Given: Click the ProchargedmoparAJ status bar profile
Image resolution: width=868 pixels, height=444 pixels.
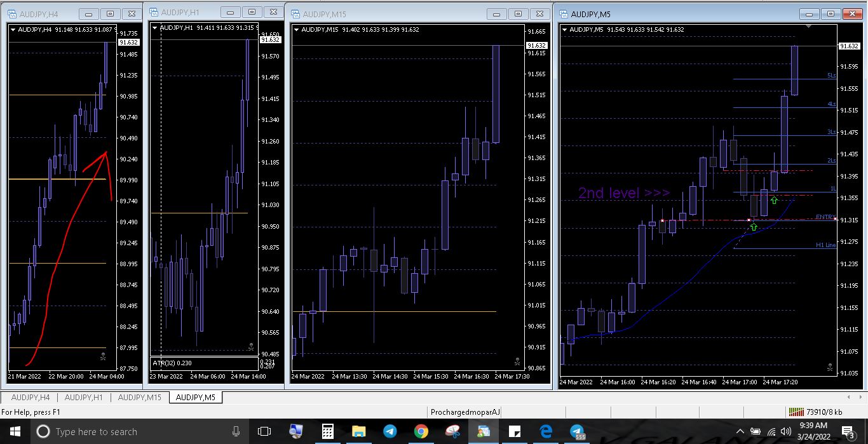Looking at the screenshot, I should [466, 412].
